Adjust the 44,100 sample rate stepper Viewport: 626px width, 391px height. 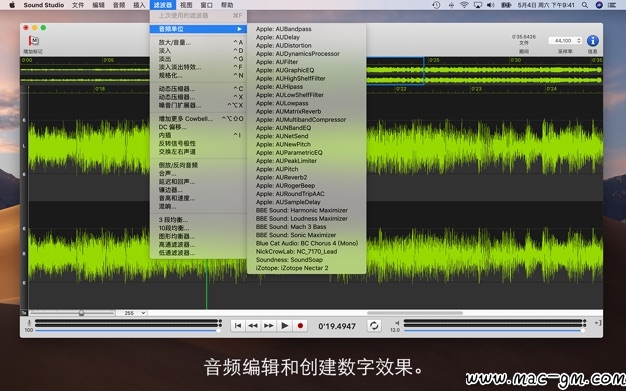coord(579,41)
